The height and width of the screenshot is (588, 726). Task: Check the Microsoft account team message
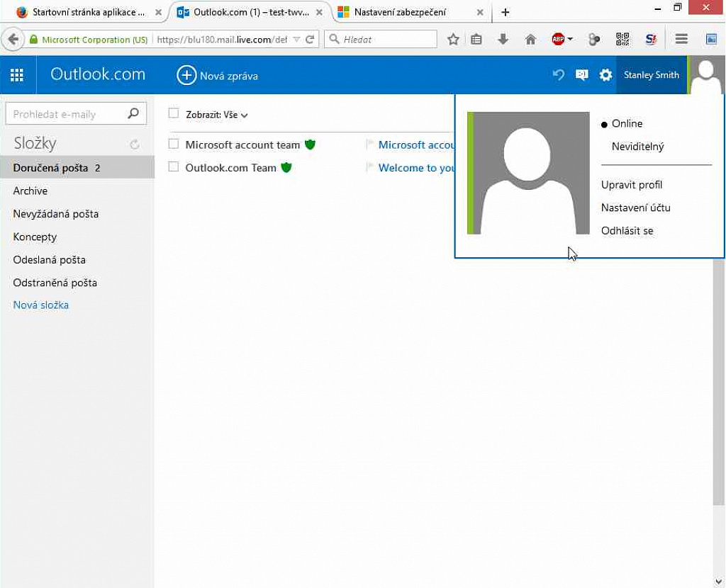click(174, 145)
